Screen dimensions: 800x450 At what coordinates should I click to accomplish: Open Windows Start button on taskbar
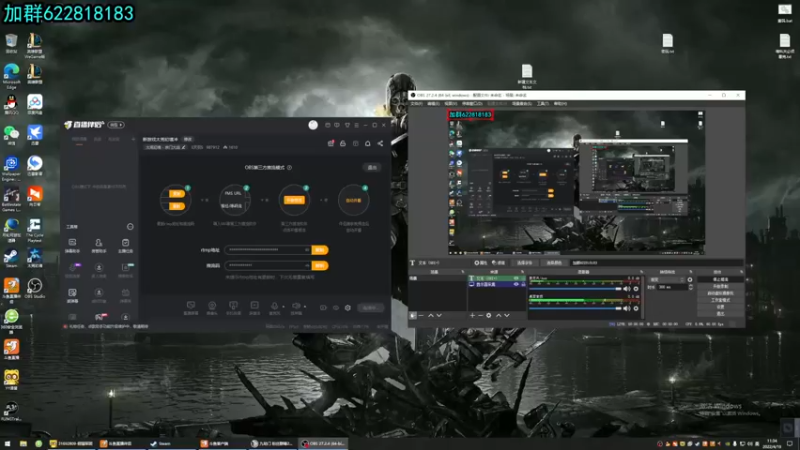[x=7, y=444]
